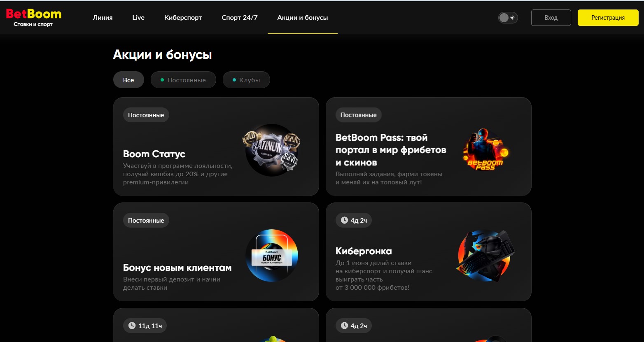The height and width of the screenshot is (342, 644).
Task: Click the BetBoom logo
Action: [x=33, y=17]
